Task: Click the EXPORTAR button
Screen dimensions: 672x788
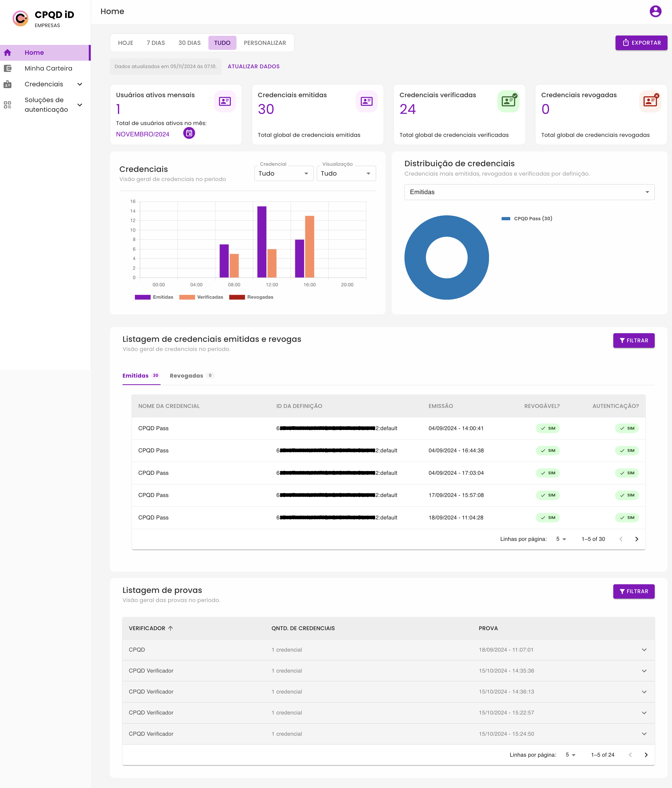Action: 641,43
